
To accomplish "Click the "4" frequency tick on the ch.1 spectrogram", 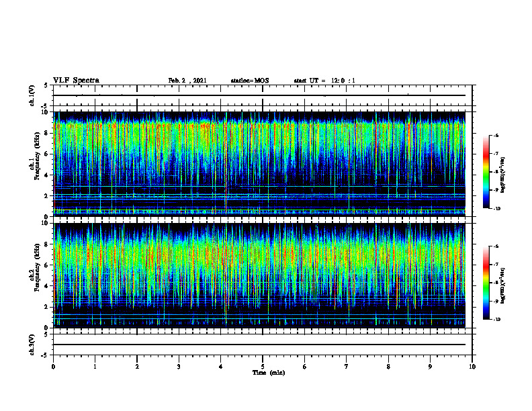I will [x=46, y=175].
